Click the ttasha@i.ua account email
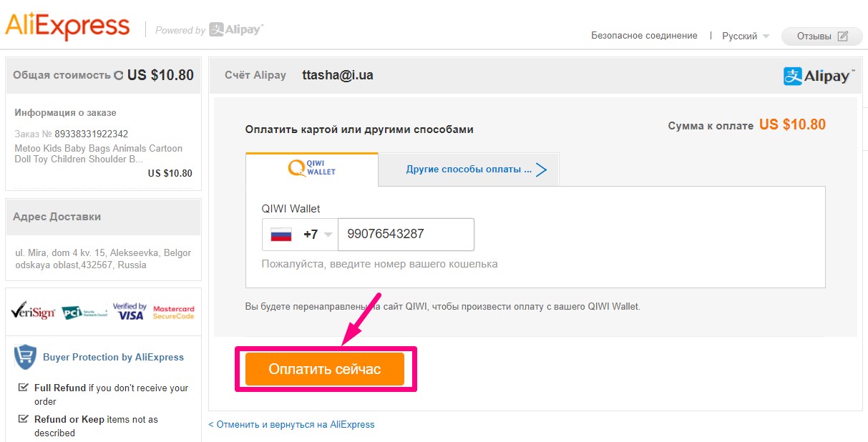The width and height of the screenshot is (868, 442). pos(337,75)
